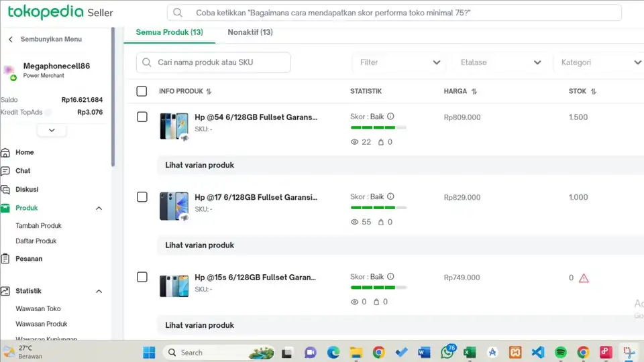
Task: Switch to Nonaktif (13) tab
Action: pyautogui.click(x=250, y=32)
